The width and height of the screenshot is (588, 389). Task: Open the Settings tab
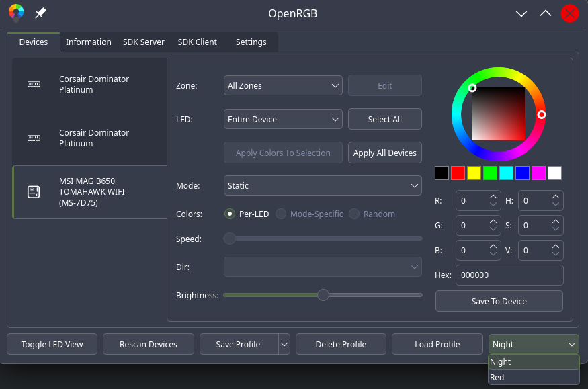pos(251,42)
